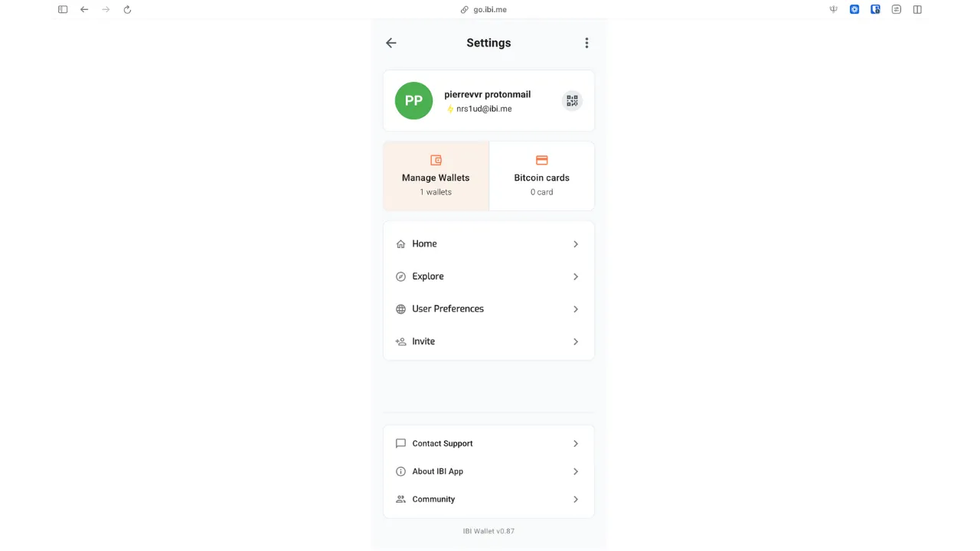The height and width of the screenshot is (551, 980).
Task: Open the Invite menu item
Action: [423, 341]
